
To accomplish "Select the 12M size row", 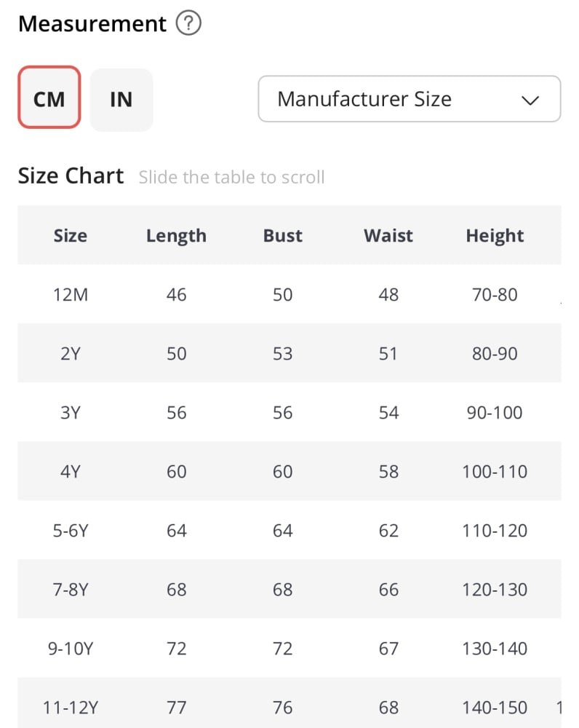I will pos(289,294).
